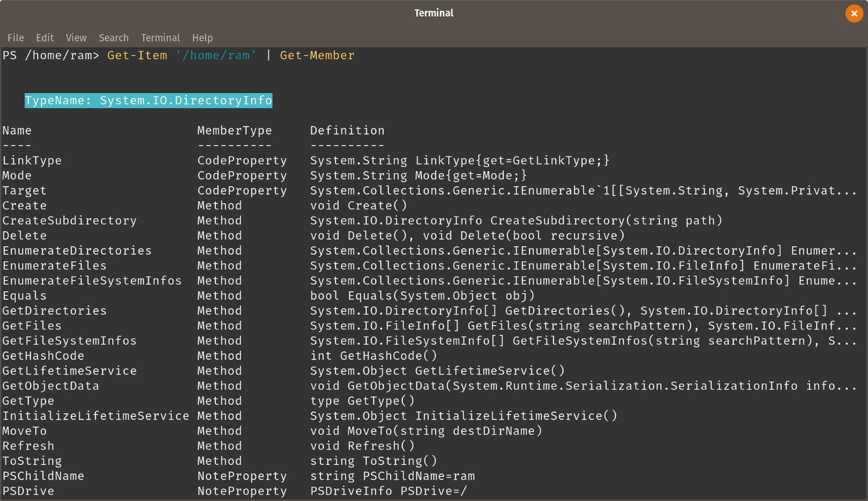This screenshot has width=868, height=501.
Task: Select the EnumerateDirectories member name
Action: click(x=77, y=251)
